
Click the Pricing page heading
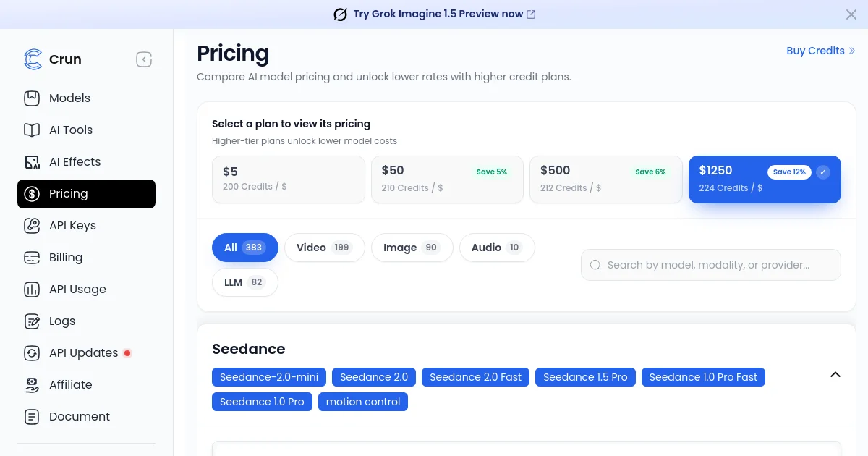pyautogui.click(x=233, y=54)
